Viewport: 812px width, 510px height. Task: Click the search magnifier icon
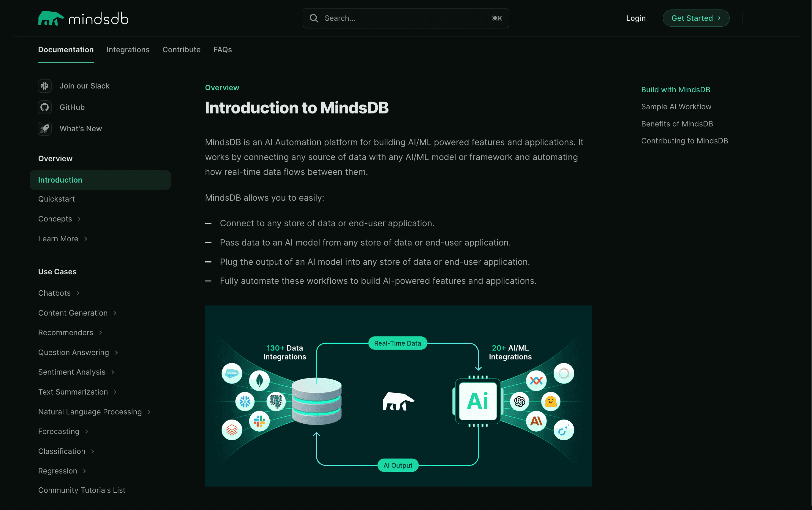314,18
